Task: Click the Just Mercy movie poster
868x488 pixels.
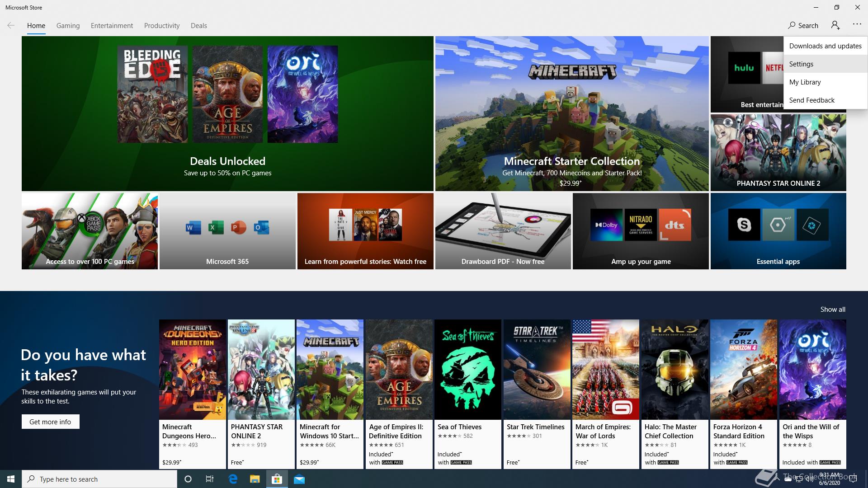Action: [365, 225]
